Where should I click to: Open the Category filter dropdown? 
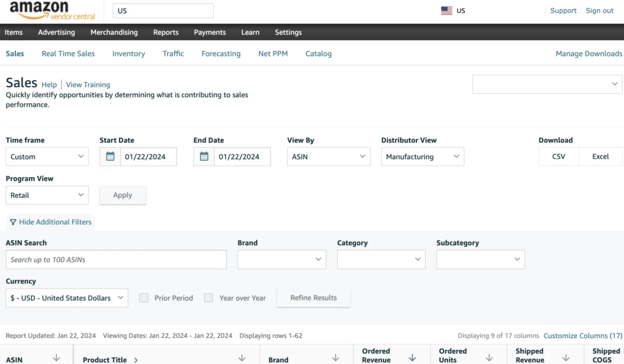click(381, 259)
